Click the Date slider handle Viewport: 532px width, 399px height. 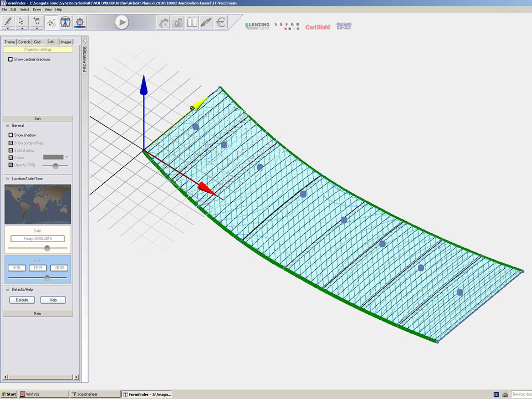pyautogui.click(x=47, y=248)
